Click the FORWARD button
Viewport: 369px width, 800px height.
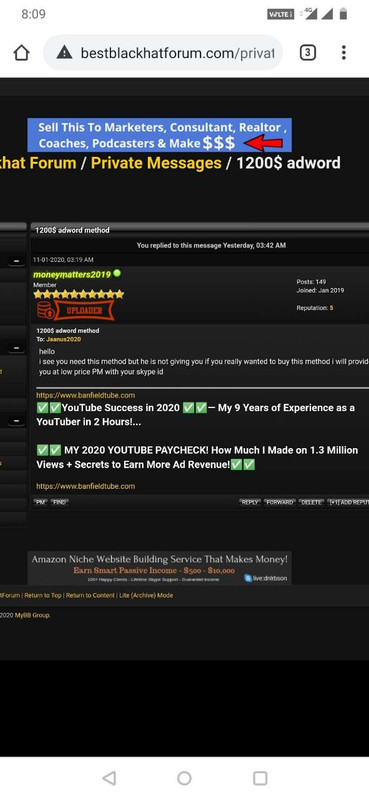pyautogui.click(x=280, y=503)
